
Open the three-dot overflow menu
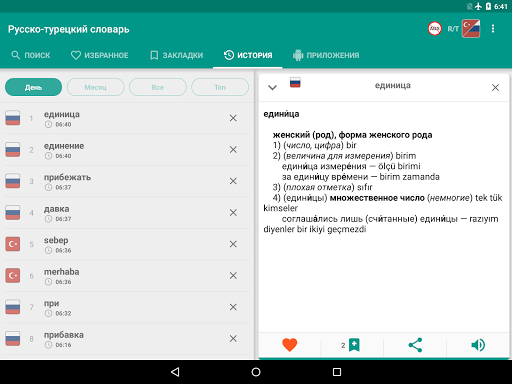(493, 29)
